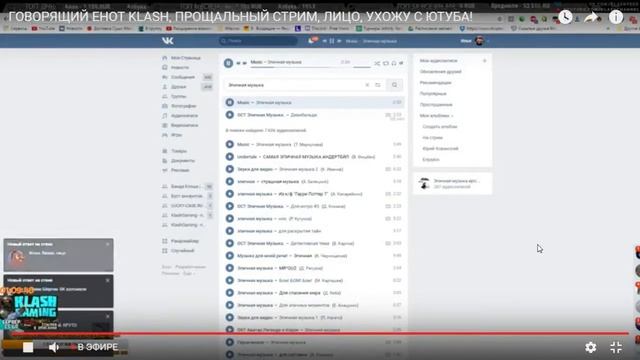
Task: Play Звуки для видео – Эпичная музыка 2
Action: (x=230, y=169)
